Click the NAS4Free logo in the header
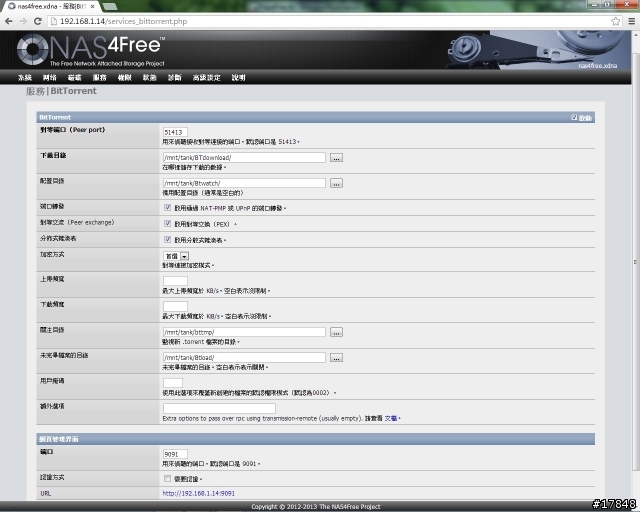This screenshot has height=512, width=640. [x=91, y=51]
